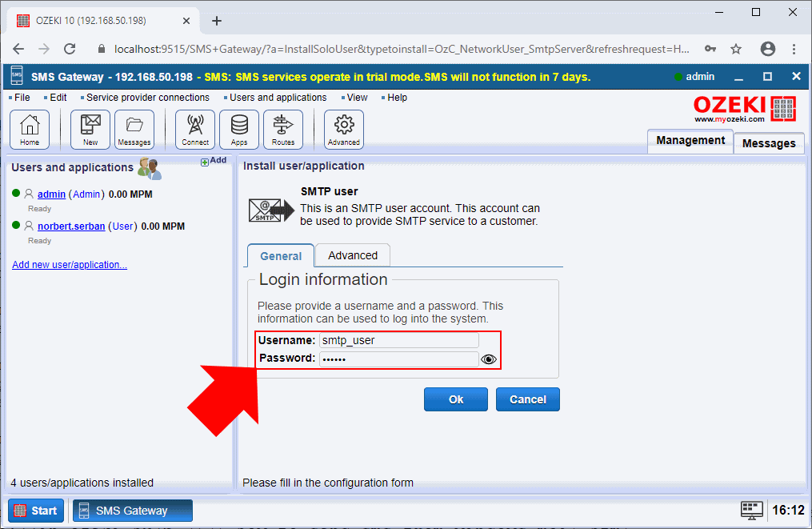Click the Ozeki logo at top right
The image size is (812, 529).
[745, 109]
